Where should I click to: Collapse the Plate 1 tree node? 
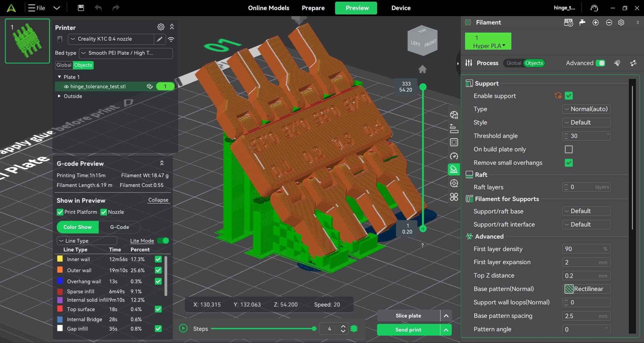[59, 77]
